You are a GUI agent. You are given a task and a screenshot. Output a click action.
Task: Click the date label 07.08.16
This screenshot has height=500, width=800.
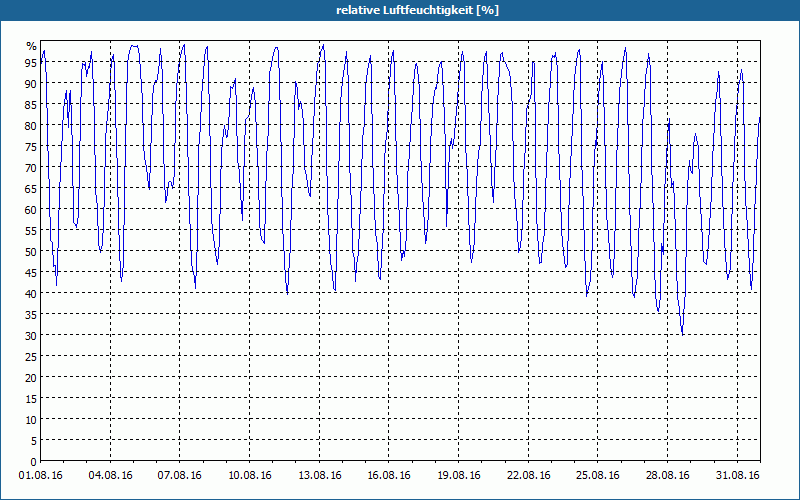180,476
